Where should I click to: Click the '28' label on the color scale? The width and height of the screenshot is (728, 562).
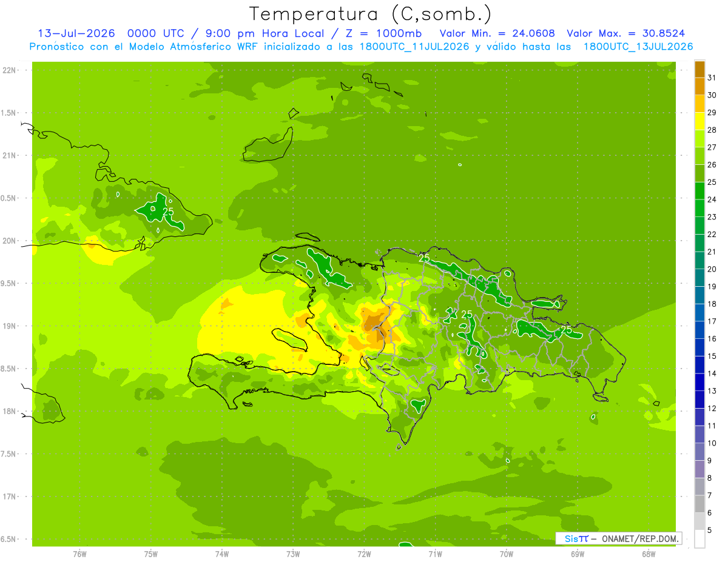(712, 130)
